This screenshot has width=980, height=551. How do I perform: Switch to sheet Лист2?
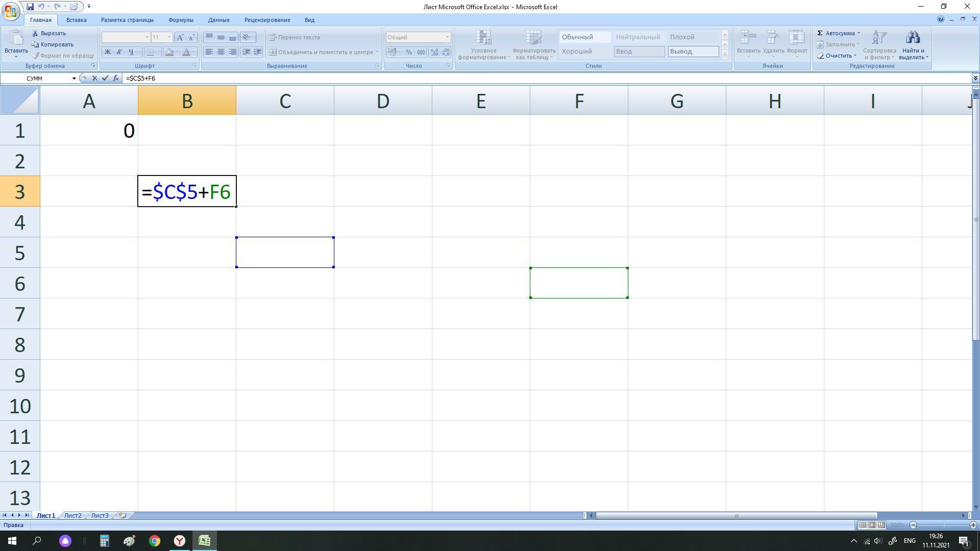[72, 515]
